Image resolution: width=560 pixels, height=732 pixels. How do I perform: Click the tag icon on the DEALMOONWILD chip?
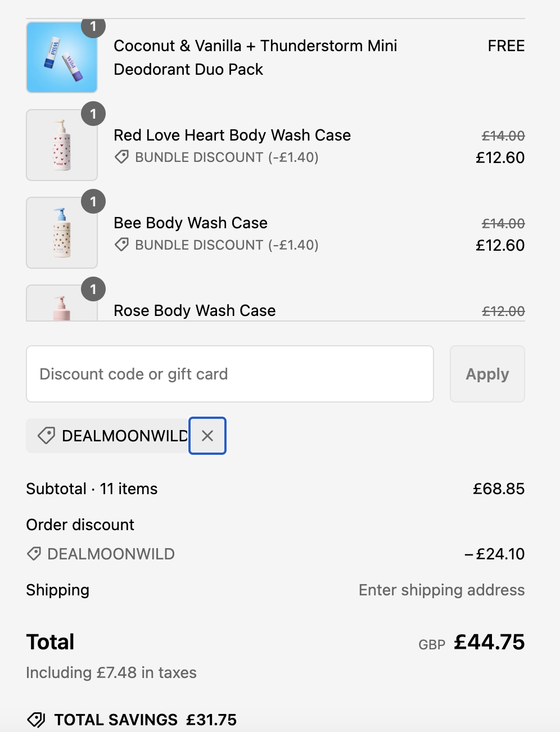(46, 436)
